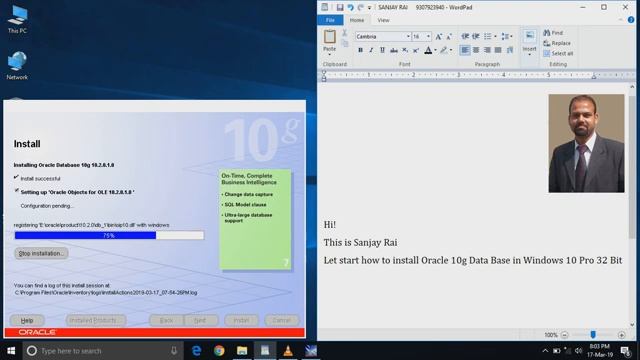Click the Cancel button in Oracle installer
The image size is (640, 360).
(x=282, y=320)
